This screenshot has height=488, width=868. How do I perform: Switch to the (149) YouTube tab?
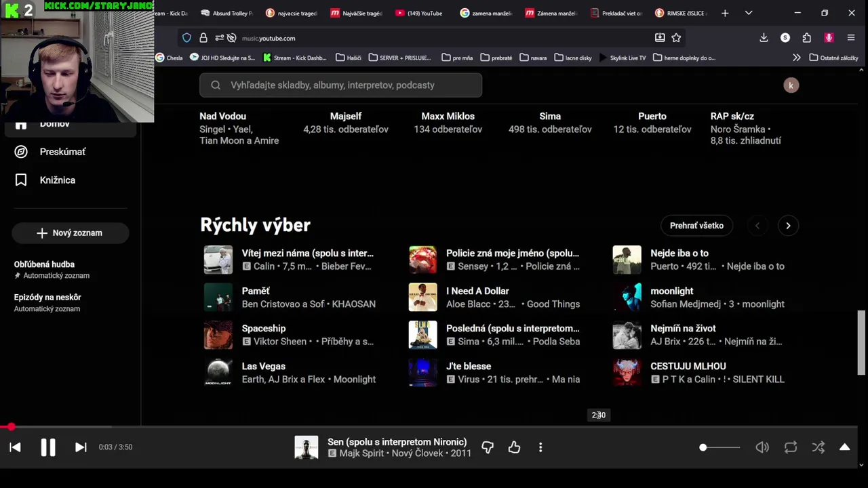pos(418,13)
